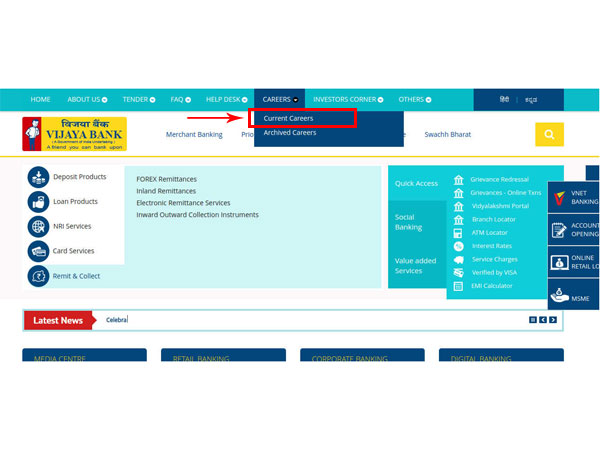Show previous news item in ticker
The height and width of the screenshot is (450, 600).
[543, 320]
